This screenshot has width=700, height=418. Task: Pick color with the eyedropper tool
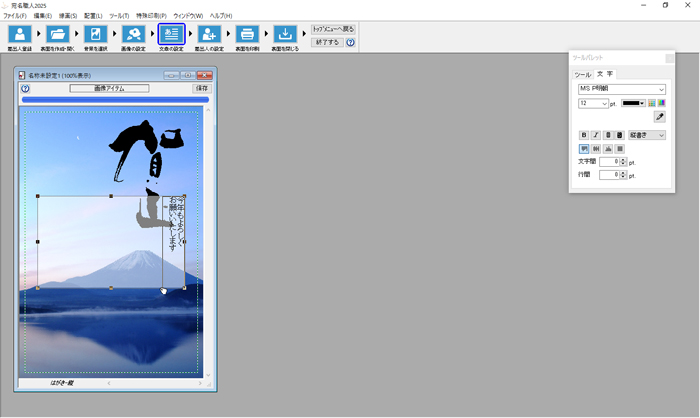pyautogui.click(x=659, y=117)
